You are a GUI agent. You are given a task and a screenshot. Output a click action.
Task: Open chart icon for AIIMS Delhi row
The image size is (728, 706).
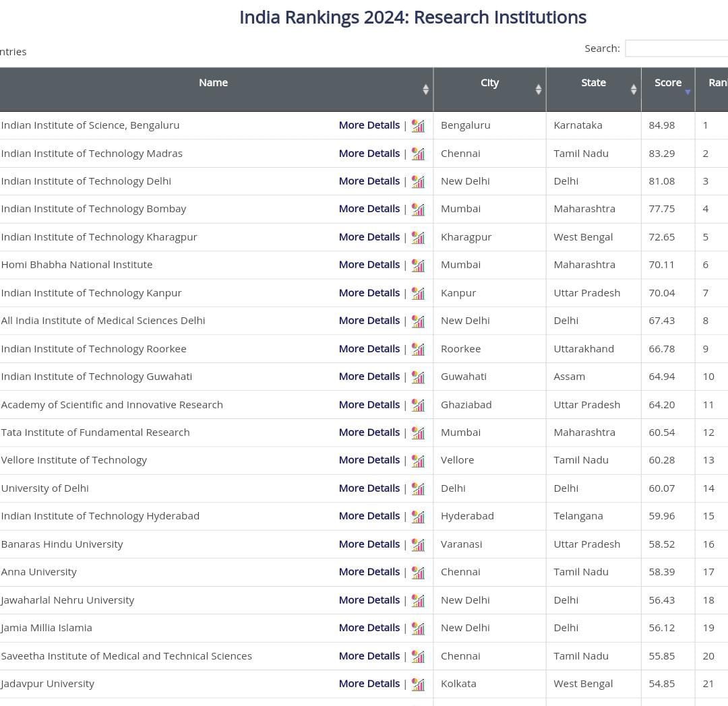pos(418,321)
